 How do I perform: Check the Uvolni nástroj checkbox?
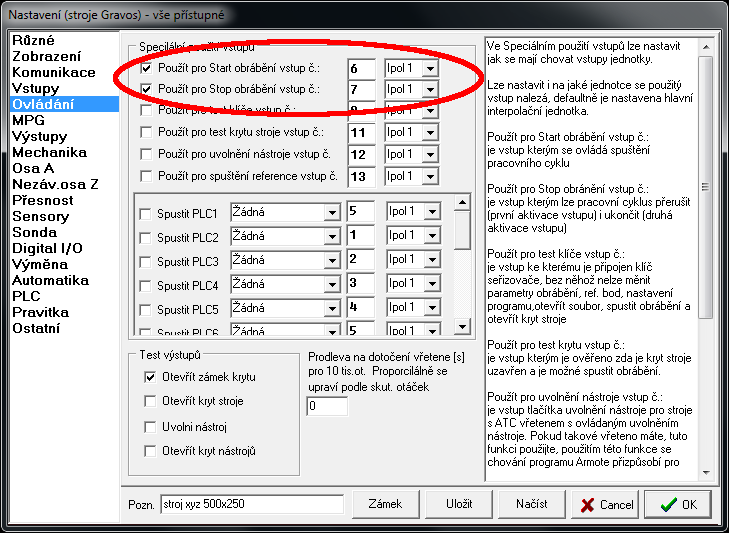[x=150, y=427]
